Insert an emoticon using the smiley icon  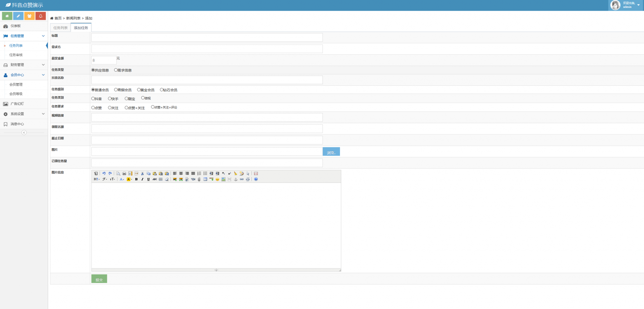(217, 179)
